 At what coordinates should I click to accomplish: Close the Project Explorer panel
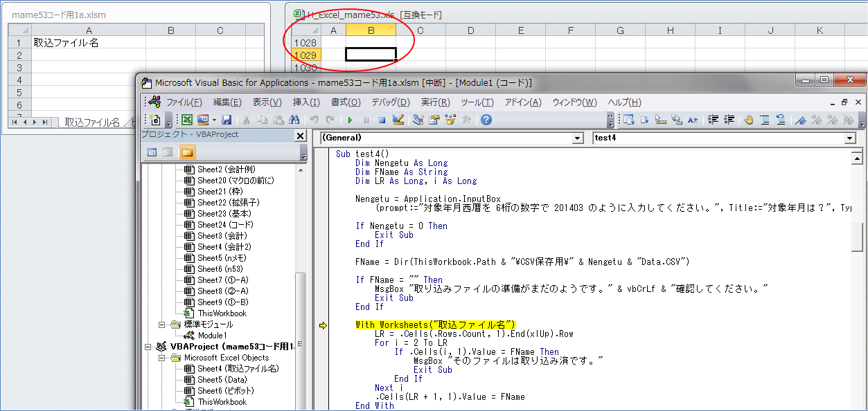(x=300, y=136)
